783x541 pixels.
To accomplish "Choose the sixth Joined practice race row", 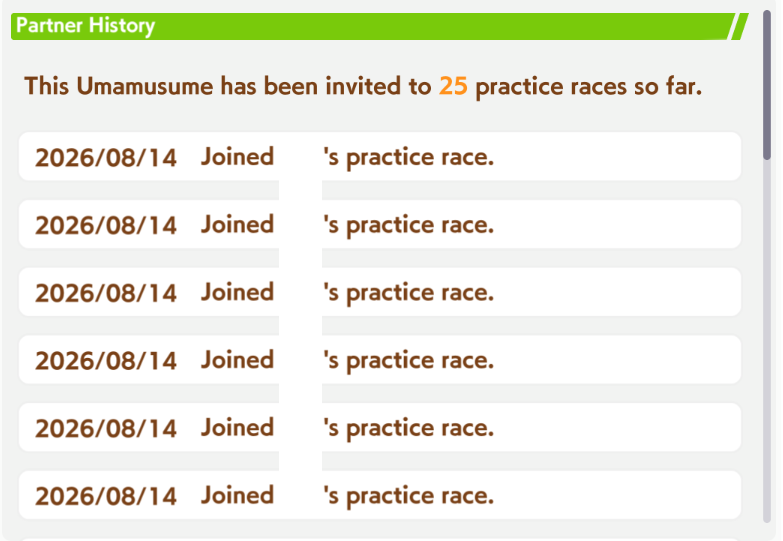I will tap(380, 495).
